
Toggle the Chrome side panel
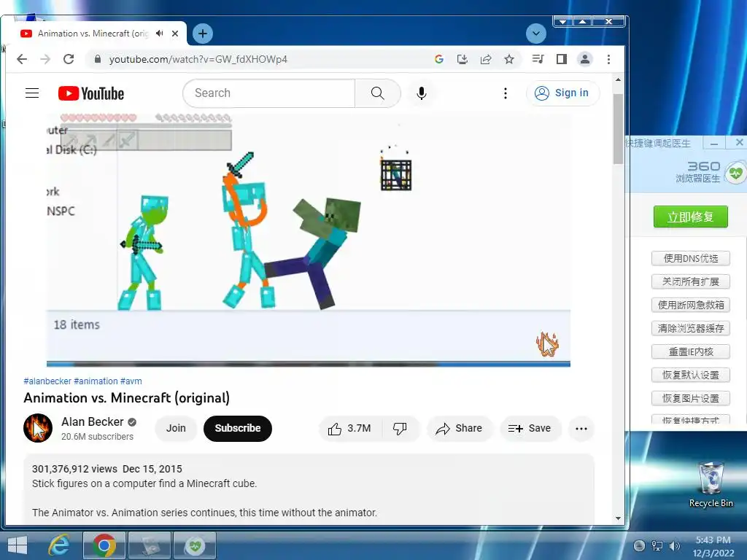click(562, 59)
